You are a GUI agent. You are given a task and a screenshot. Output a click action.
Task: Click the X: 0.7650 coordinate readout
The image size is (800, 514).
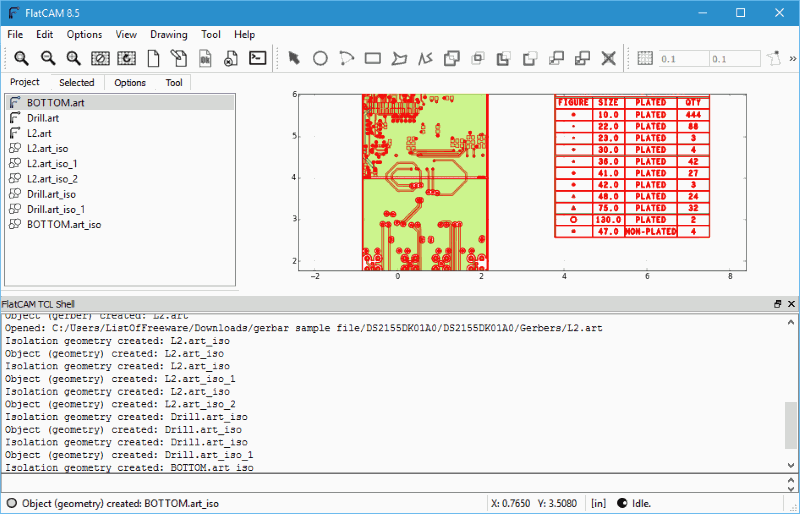[x=510, y=504]
